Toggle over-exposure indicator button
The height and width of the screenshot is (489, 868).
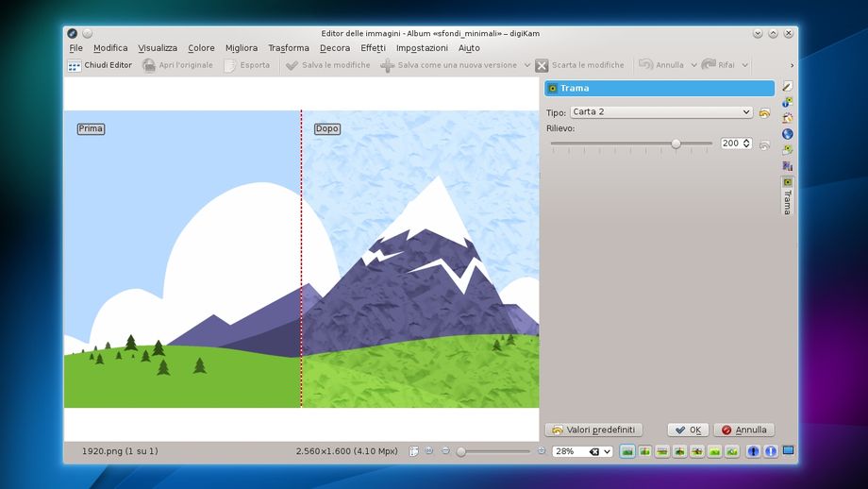(x=769, y=451)
